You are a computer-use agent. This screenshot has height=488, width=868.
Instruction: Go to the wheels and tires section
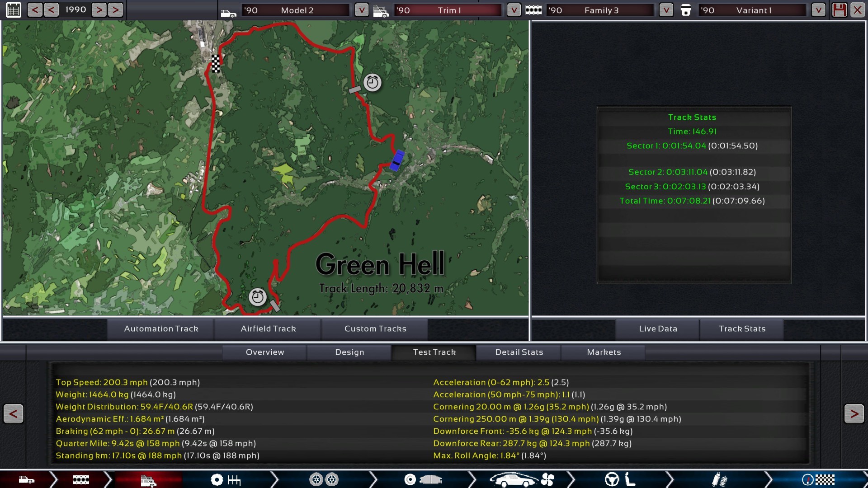(x=324, y=479)
